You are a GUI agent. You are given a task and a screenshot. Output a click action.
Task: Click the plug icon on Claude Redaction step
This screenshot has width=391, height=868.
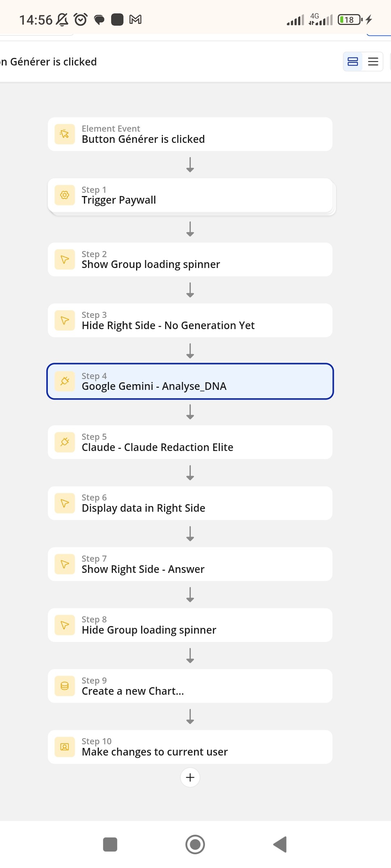click(65, 442)
